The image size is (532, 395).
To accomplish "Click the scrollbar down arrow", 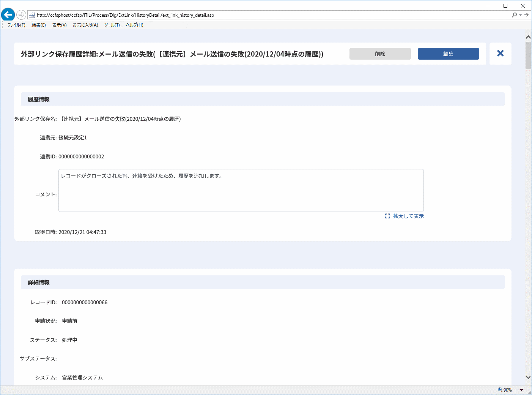I will (x=528, y=377).
